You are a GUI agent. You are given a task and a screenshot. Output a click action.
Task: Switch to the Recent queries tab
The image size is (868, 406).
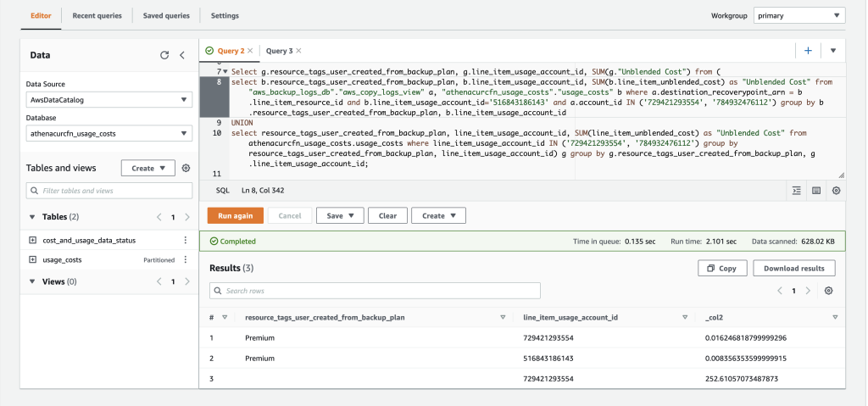(x=97, y=15)
